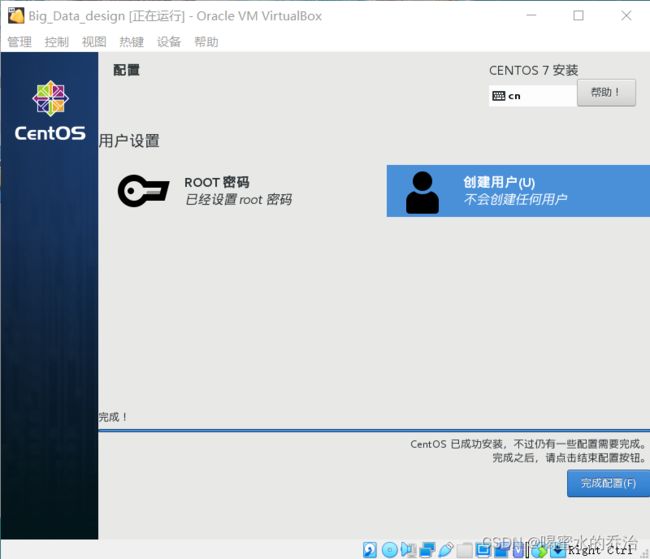This screenshot has width=650, height=559.
Task: Select the create user person icon
Action: click(422, 193)
